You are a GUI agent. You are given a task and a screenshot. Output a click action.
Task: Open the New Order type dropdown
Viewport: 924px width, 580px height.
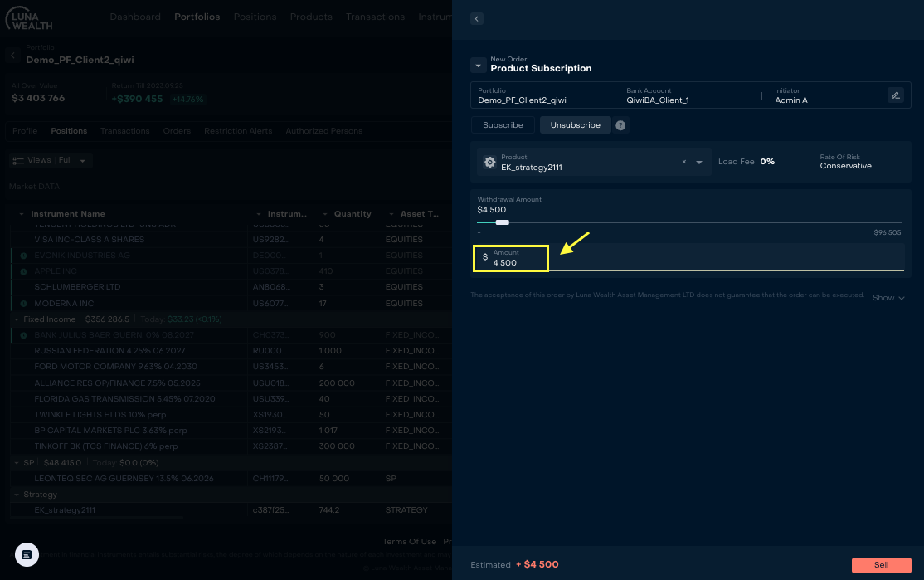click(x=478, y=65)
